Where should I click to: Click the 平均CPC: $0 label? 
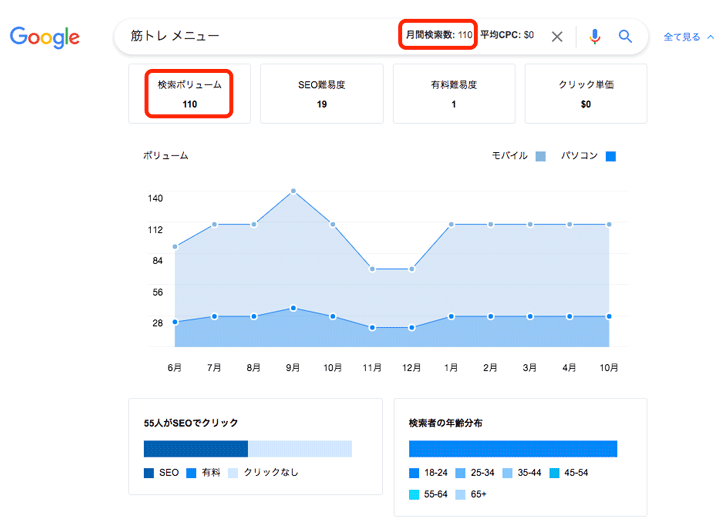click(507, 35)
